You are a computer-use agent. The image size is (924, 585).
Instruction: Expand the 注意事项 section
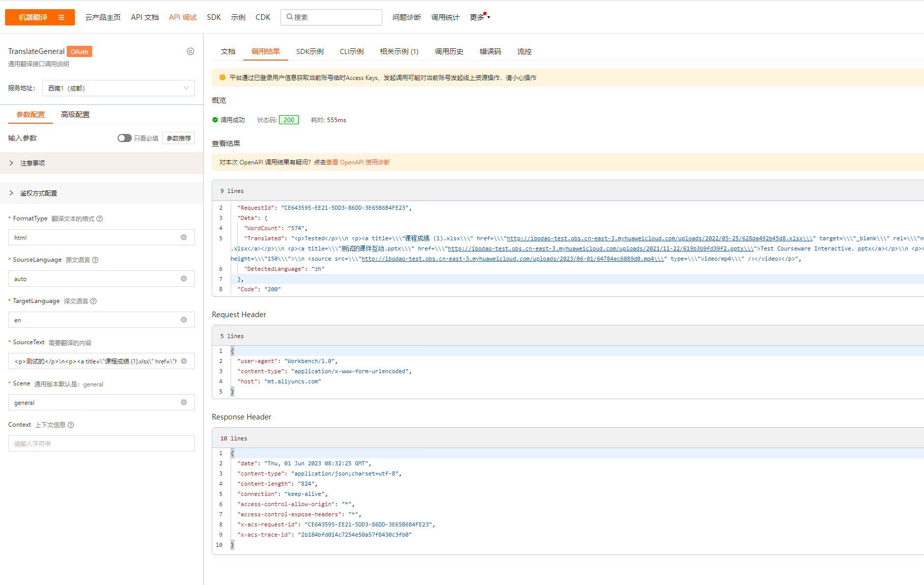pos(102,163)
